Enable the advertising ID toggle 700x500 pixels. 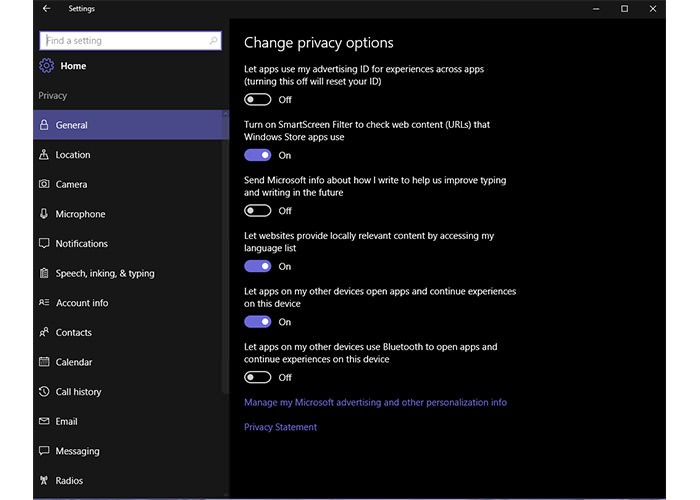(x=258, y=100)
